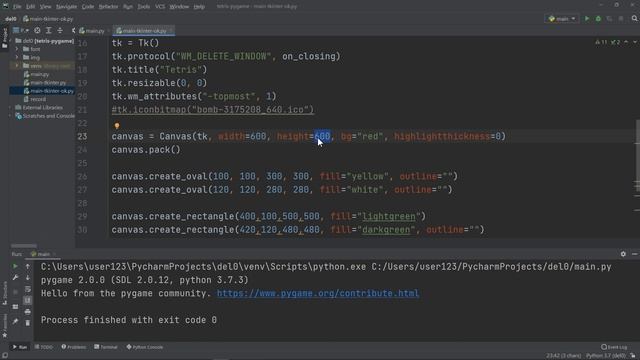Open the Project view selector dropdown
Image resolution: width=640 pixels, height=360 pixels.
point(20,31)
